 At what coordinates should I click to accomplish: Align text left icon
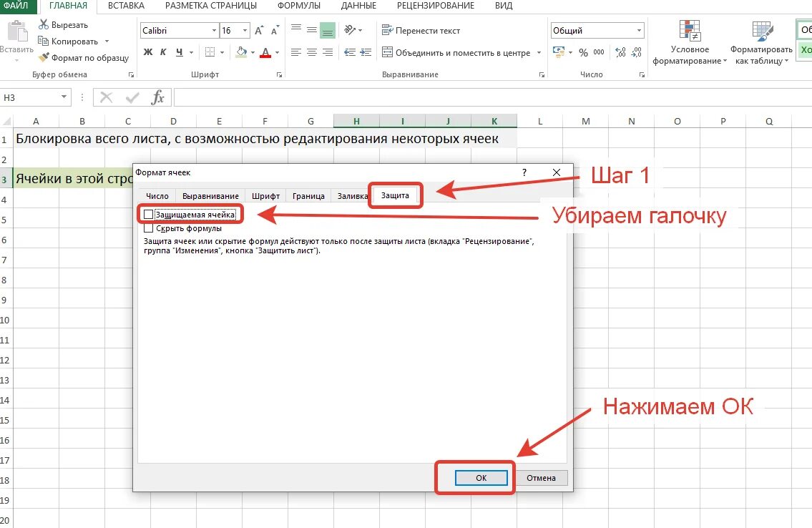point(296,52)
